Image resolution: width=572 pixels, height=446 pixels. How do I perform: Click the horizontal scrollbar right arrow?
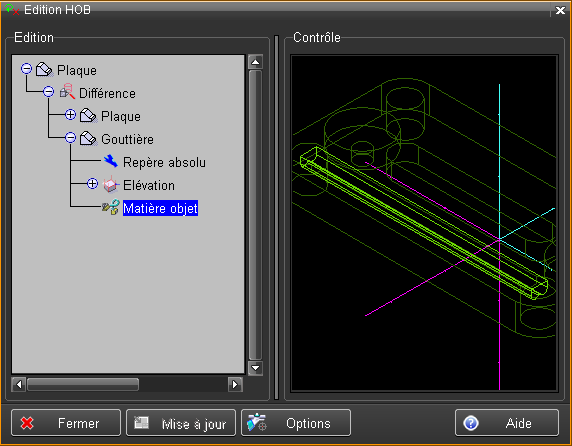[235, 384]
